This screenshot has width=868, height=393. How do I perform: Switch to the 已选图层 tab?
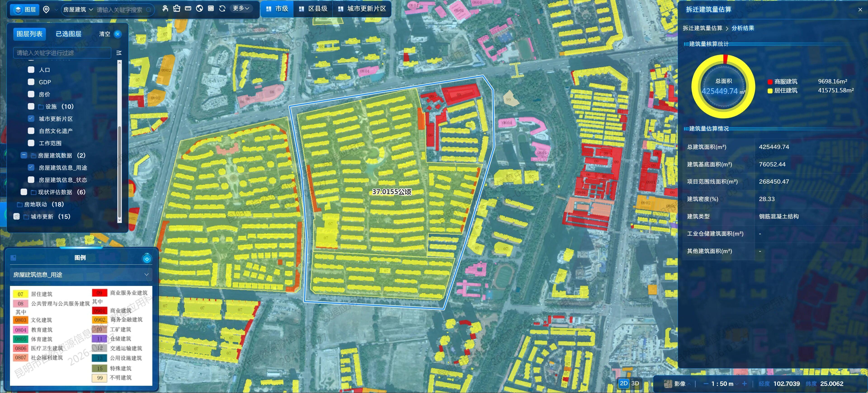(x=68, y=34)
